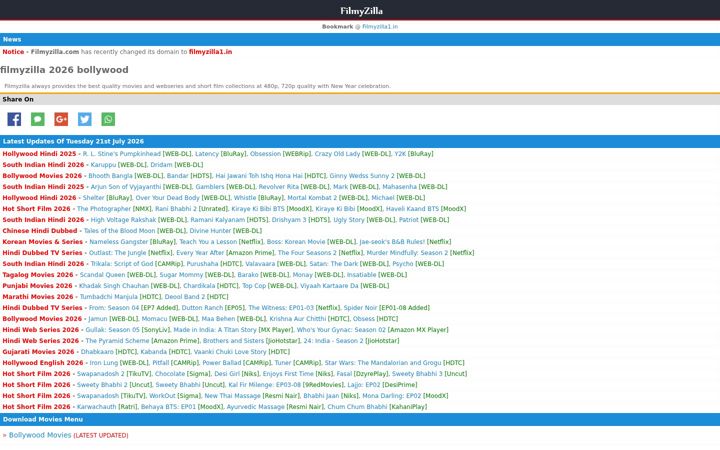720x450 pixels.
Task: Open Punjabi Movies 2026 category
Action: point(37,286)
